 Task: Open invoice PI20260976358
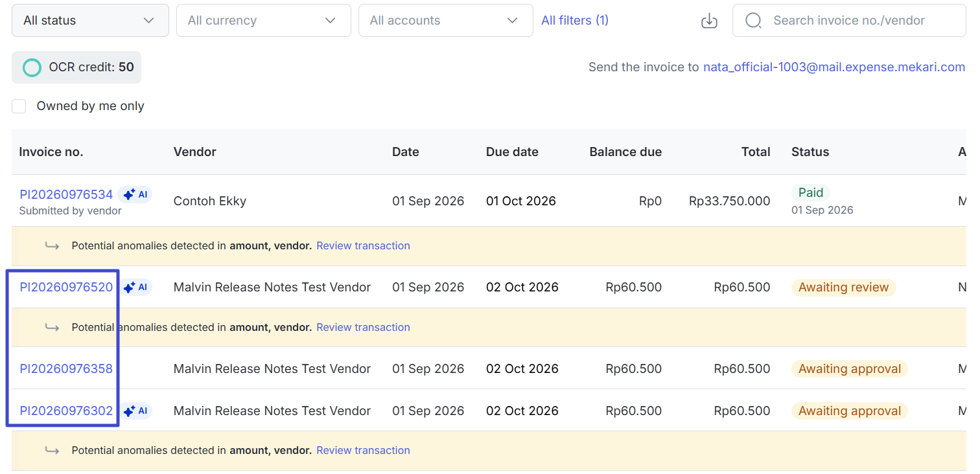tap(66, 368)
